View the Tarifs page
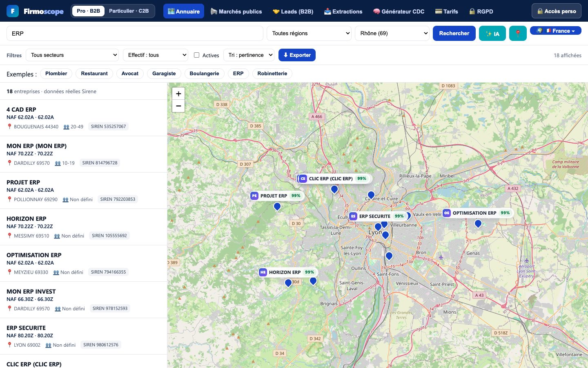 pyautogui.click(x=446, y=11)
